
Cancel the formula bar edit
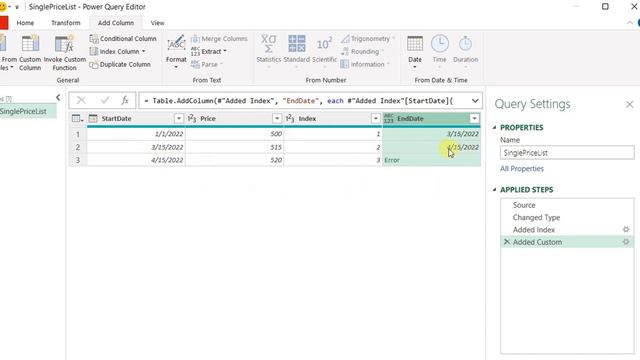81,100
